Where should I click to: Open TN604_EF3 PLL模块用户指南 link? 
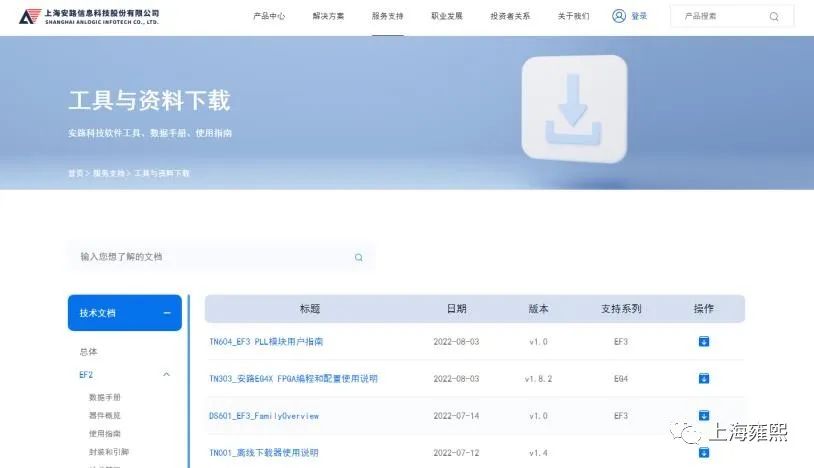coord(266,342)
